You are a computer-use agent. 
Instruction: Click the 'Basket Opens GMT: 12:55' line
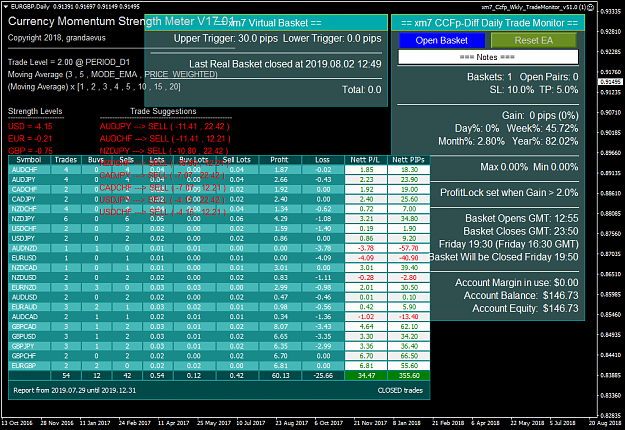point(522,218)
